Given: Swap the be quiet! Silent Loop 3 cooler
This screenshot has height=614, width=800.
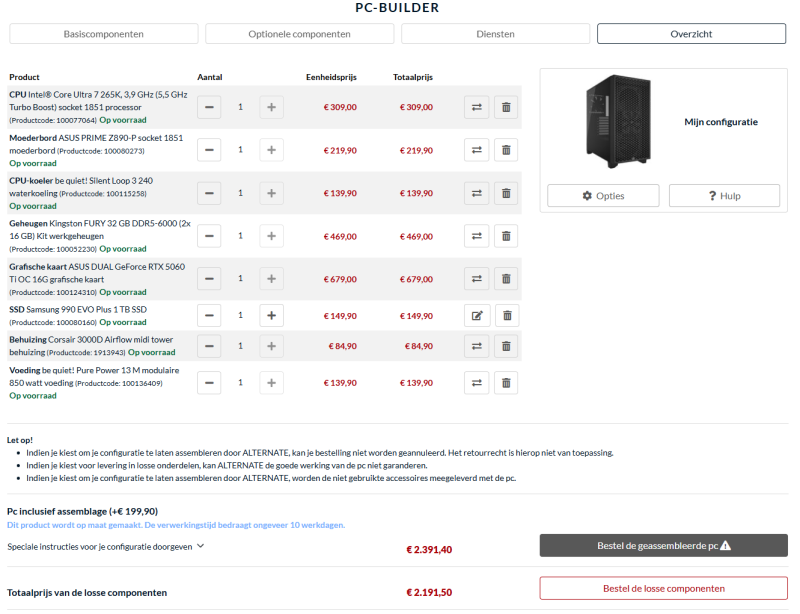Looking at the screenshot, I should coord(477,193).
